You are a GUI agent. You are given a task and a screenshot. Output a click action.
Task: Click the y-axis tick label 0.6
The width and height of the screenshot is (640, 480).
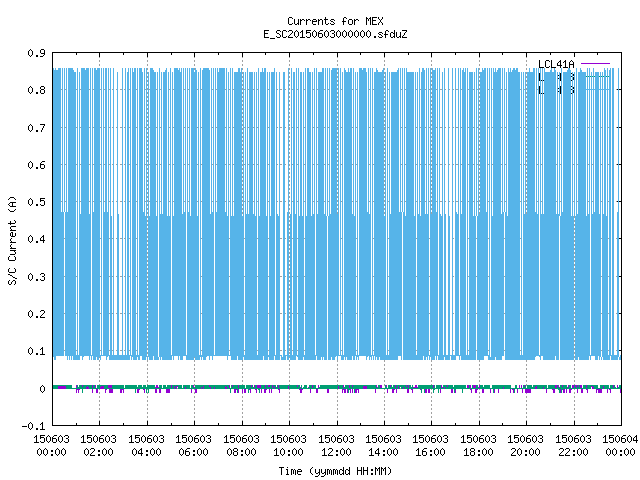coord(36,165)
